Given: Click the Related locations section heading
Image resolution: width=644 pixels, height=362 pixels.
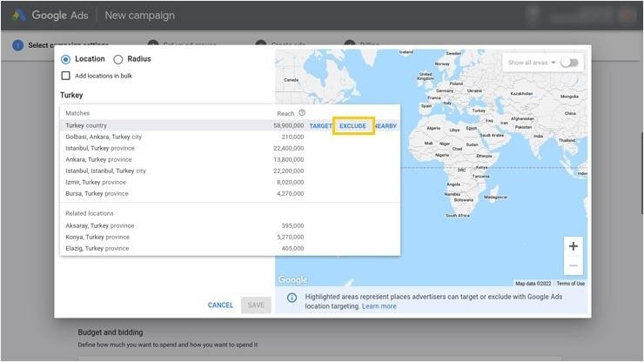Looking at the screenshot, I should [90, 213].
